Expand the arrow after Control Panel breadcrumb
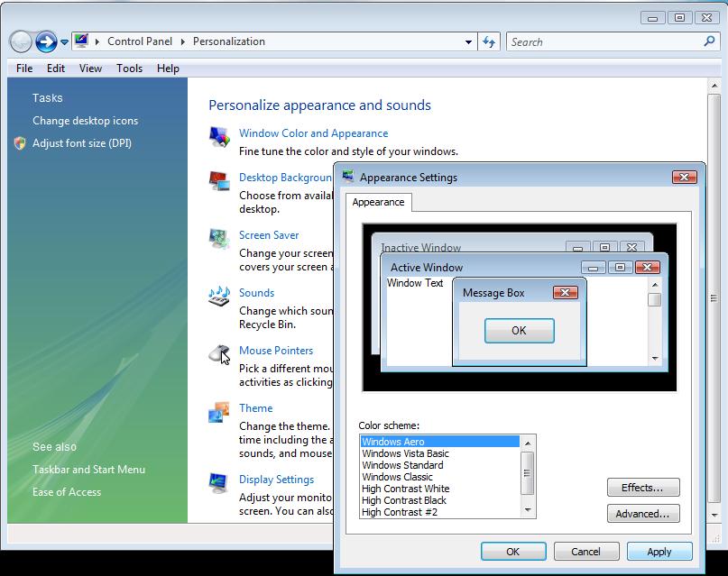The image size is (728, 576). (x=183, y=41)
